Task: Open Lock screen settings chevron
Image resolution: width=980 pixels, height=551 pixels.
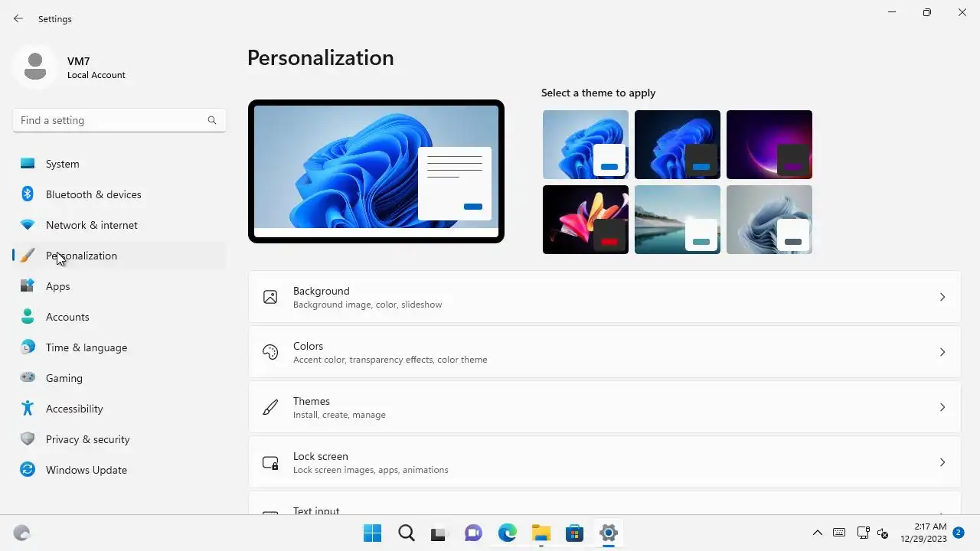Action: coord(942,462)
